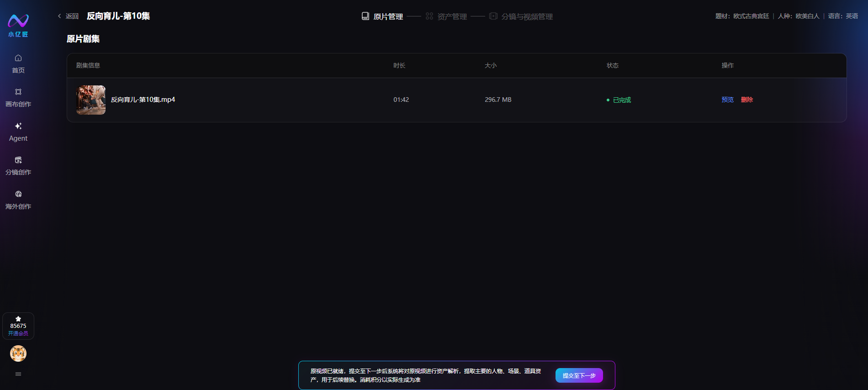Open the 首页 home icon in sidebar
The height and width of the screenshot is (390, 868).
pyautogui.click(x=18, y=58)
